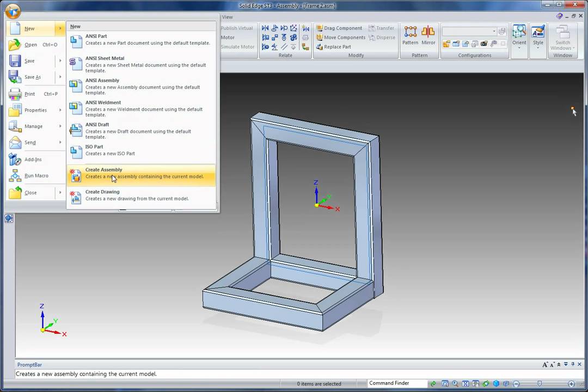Click the Connect relationship icon in Relate

(x=274, y=38)
